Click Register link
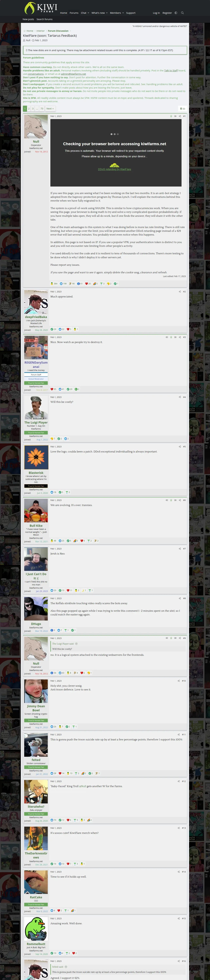 coord(167,13)
